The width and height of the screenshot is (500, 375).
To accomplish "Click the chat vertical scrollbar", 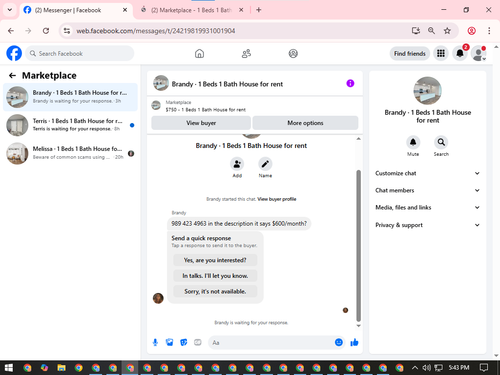I will pos(358,246).
